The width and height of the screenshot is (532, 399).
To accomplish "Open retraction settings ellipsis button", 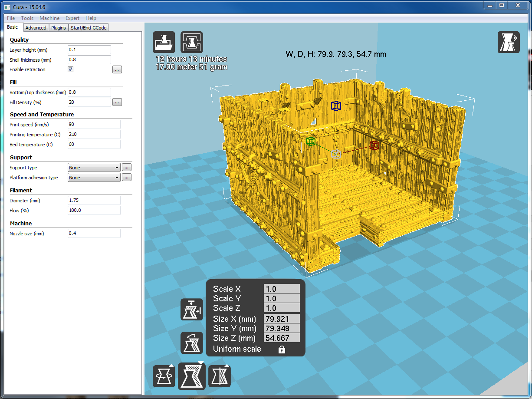I will pos(117,69).
